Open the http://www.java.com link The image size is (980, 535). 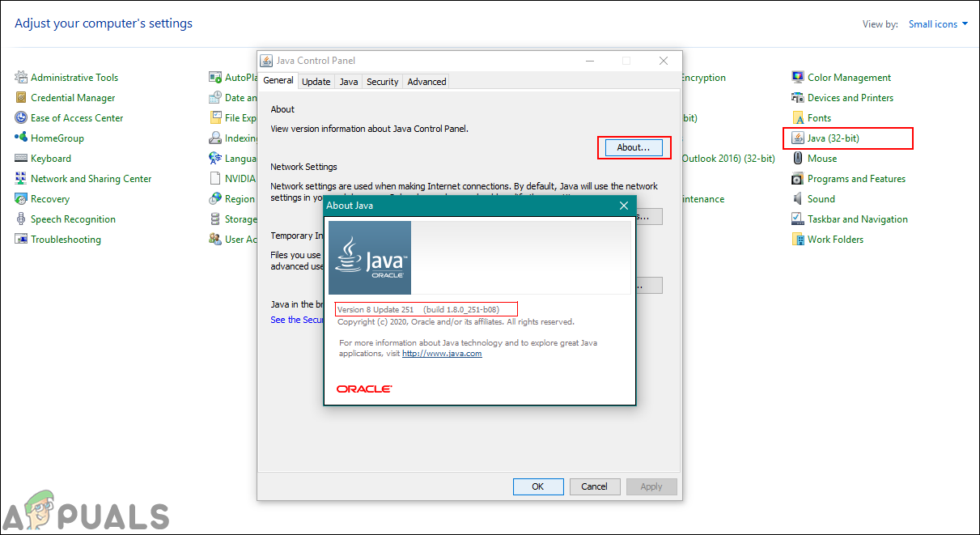coord(442,354)
